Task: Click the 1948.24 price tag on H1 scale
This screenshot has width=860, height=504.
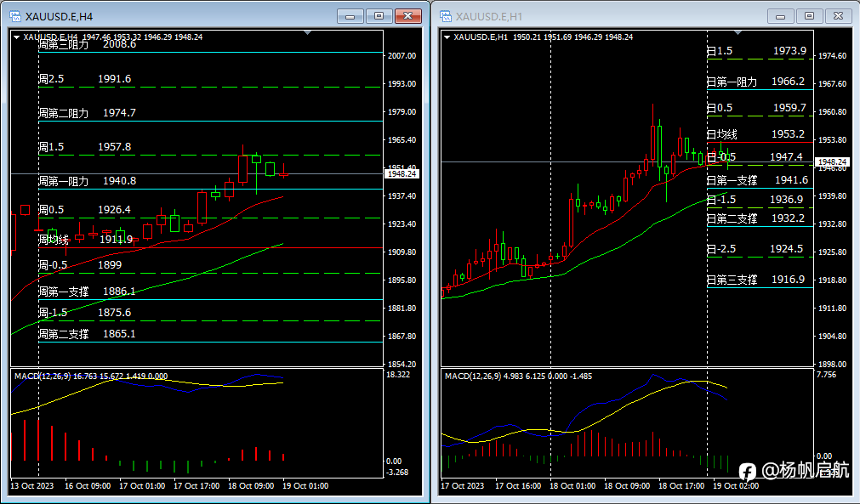Action: tap(832, 162)
